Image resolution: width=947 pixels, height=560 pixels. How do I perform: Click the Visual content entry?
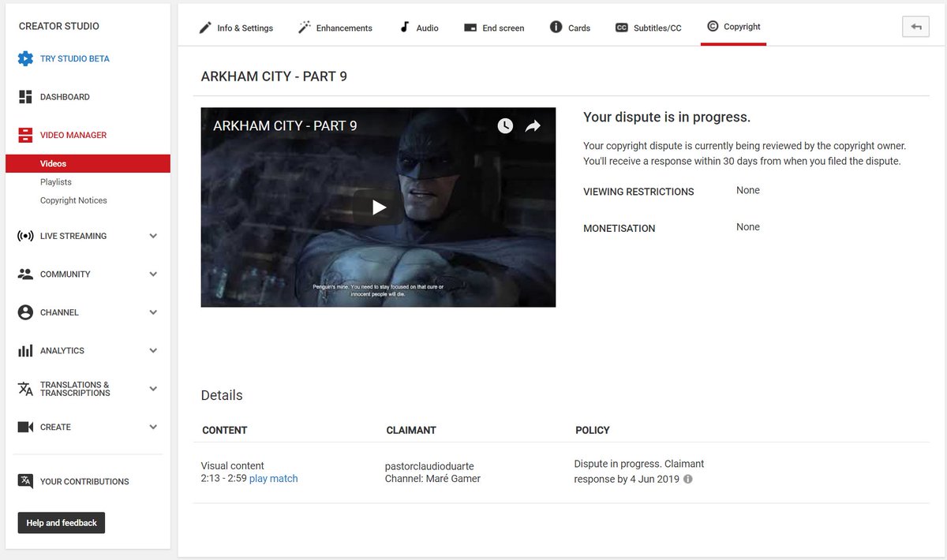pyautogui.click(x=233, y=466)
